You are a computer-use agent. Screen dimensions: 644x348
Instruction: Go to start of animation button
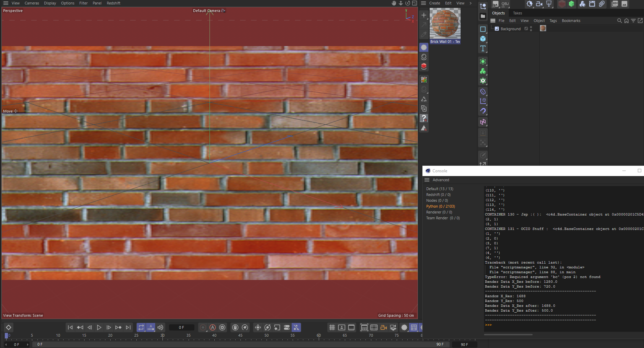tap(70, 327)
